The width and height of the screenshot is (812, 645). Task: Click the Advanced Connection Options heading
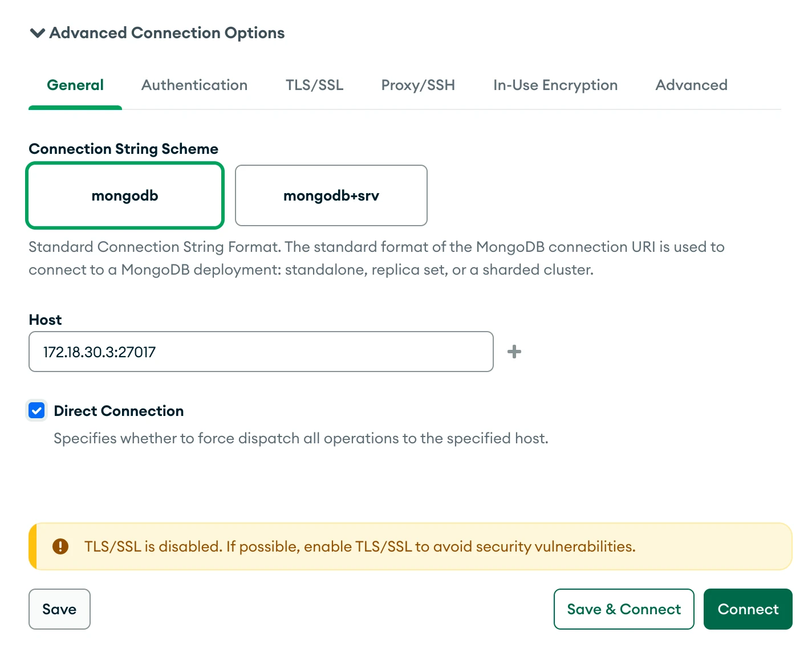pos(167,33)
